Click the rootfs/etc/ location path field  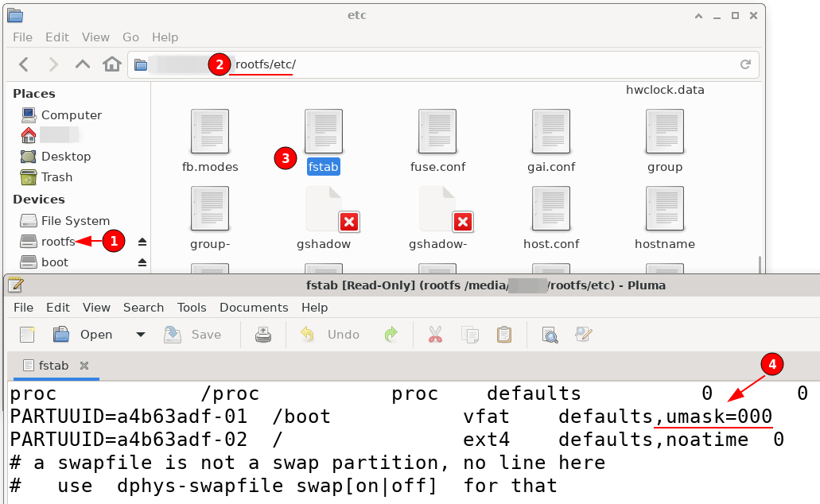[444, 64]
